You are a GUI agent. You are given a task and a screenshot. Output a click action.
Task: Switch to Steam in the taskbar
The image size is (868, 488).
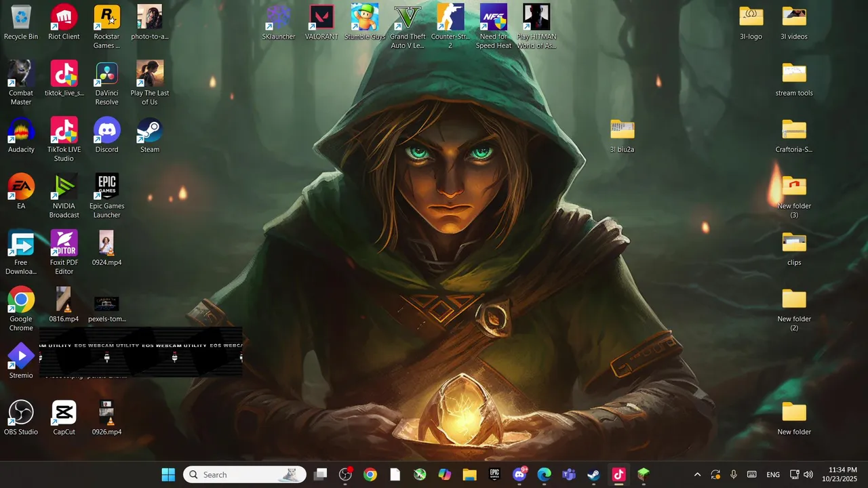593,474
